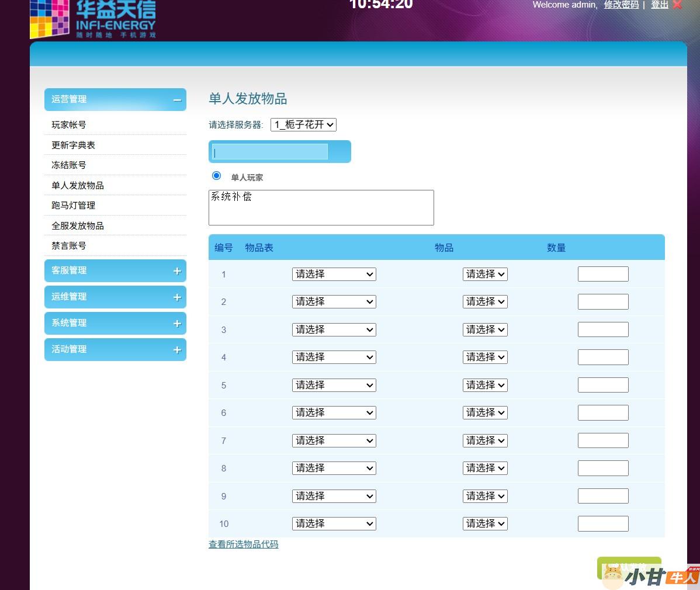The image size is (700, 590).
Task: Open the server dropdown showing 1_栀子花开
Action: point(304,124)
